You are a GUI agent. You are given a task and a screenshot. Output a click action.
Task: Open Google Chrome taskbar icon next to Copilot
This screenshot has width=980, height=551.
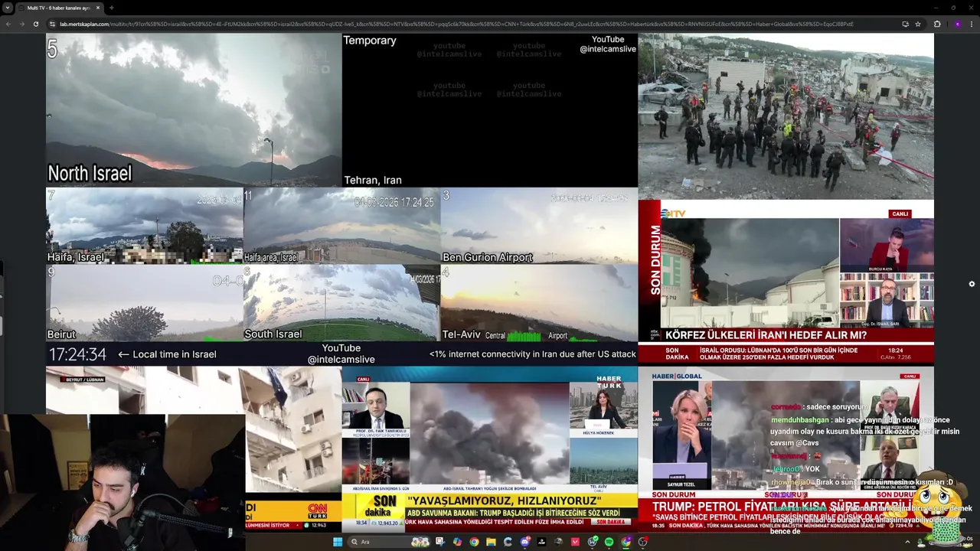pos(474,542)
